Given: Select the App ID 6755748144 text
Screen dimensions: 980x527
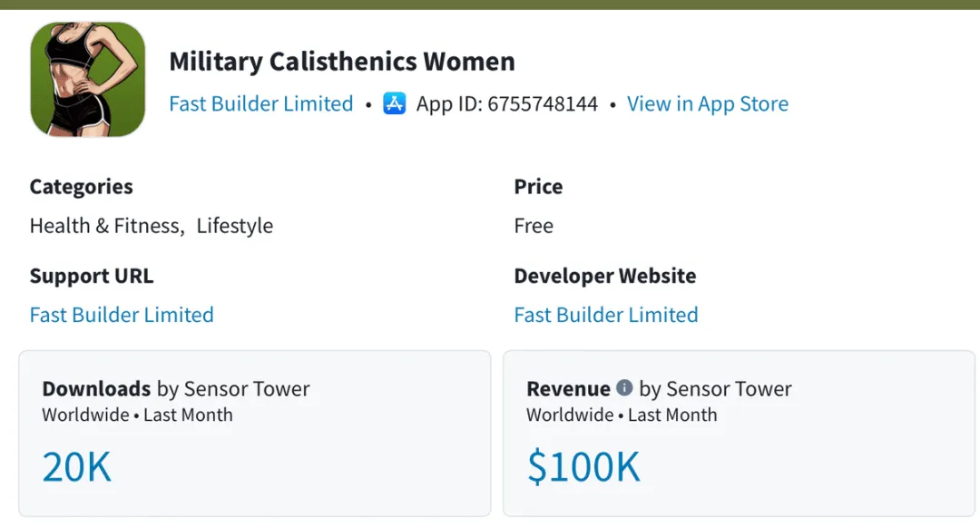Looking at the screenshot, I should (x=507, y=103).
